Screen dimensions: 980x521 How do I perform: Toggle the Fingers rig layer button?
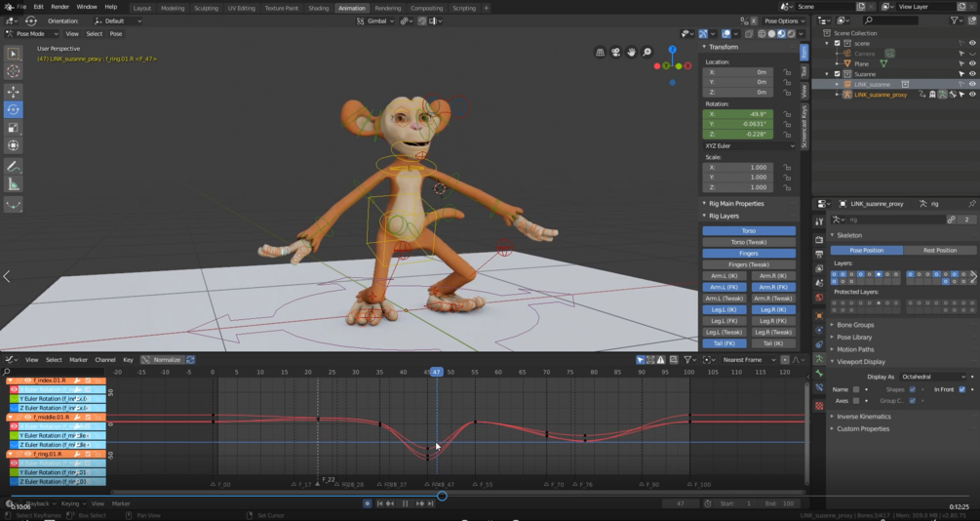[749, 254]
